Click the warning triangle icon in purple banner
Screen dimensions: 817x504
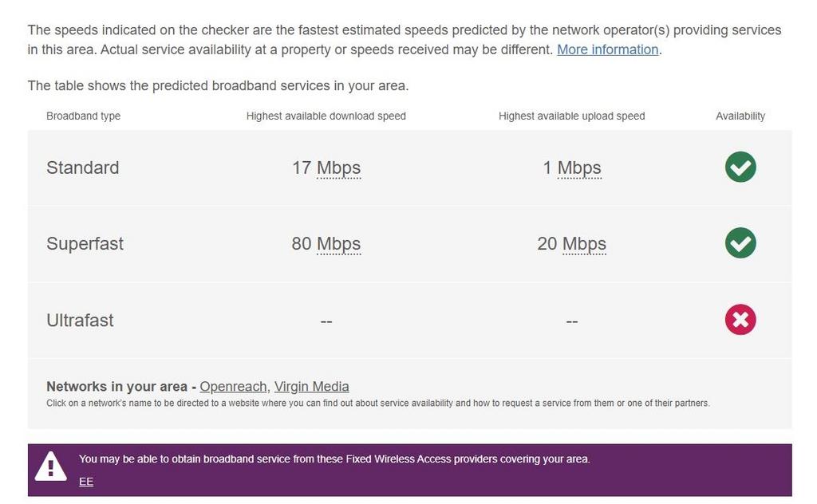[x=50, y=466]
